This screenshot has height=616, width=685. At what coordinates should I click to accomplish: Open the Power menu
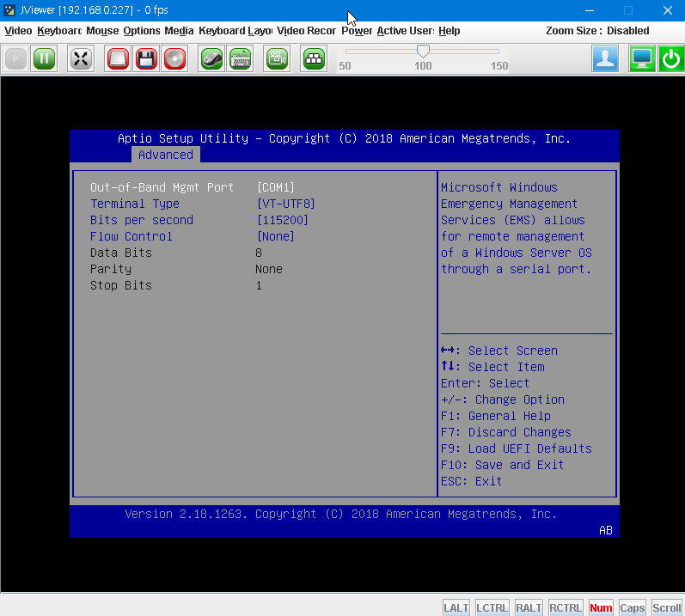[357, 31]
